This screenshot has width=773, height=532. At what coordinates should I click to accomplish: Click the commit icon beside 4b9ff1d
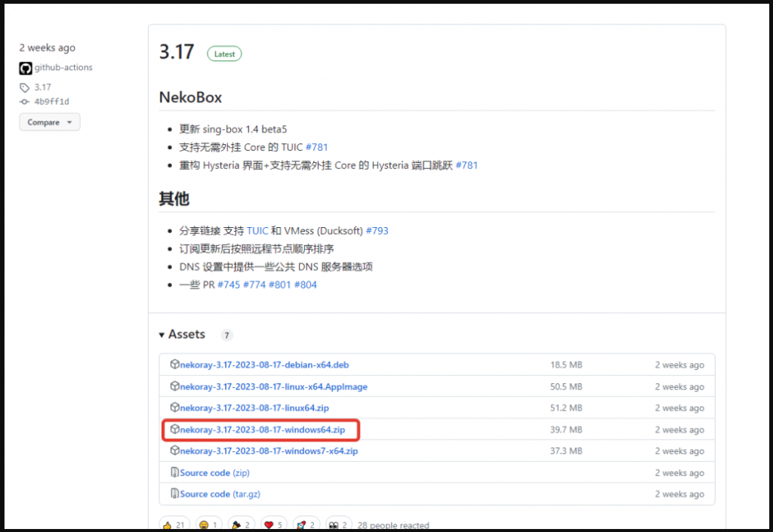[x=25, y=102]
